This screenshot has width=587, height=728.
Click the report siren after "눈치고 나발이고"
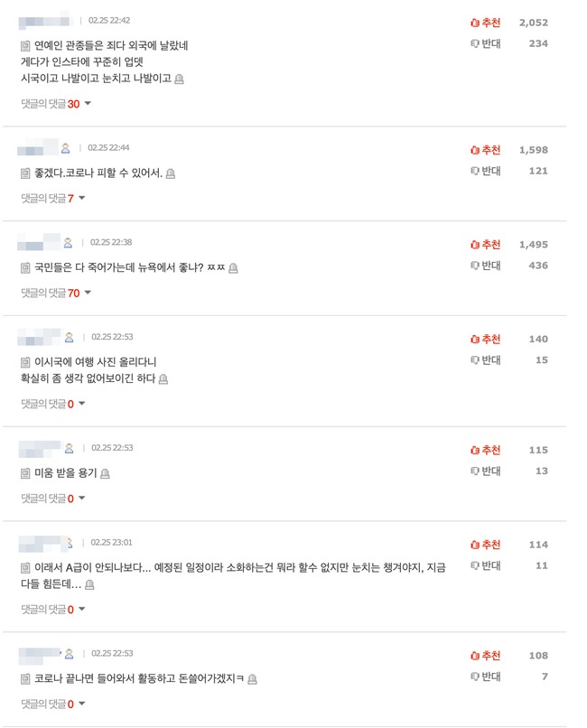tap(179, 79)
